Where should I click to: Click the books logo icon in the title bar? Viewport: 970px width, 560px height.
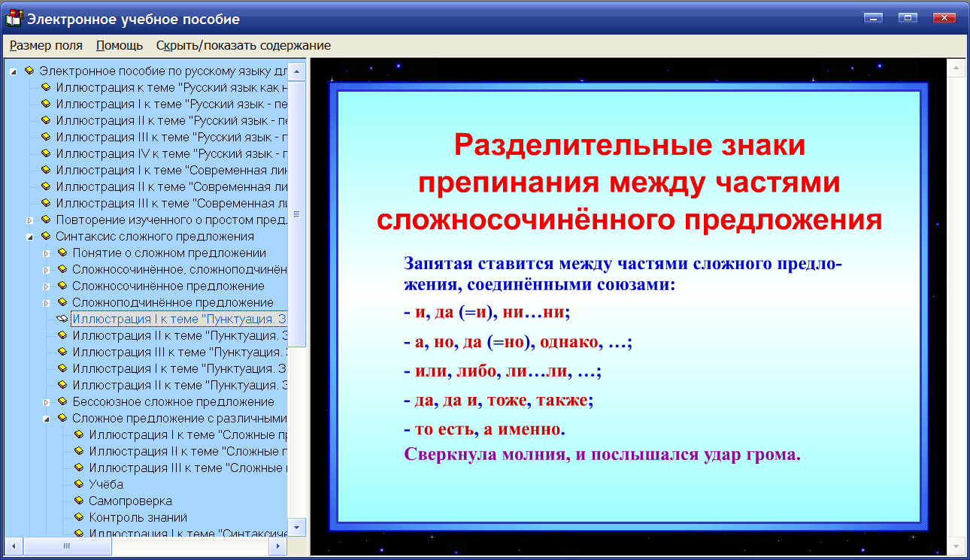point(14,17)
